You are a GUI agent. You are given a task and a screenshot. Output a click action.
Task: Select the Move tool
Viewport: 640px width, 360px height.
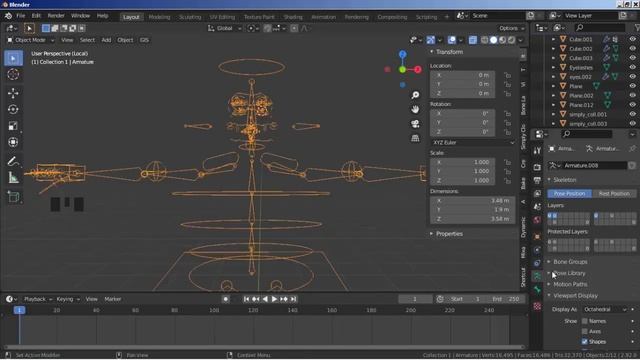click(13, 93)
